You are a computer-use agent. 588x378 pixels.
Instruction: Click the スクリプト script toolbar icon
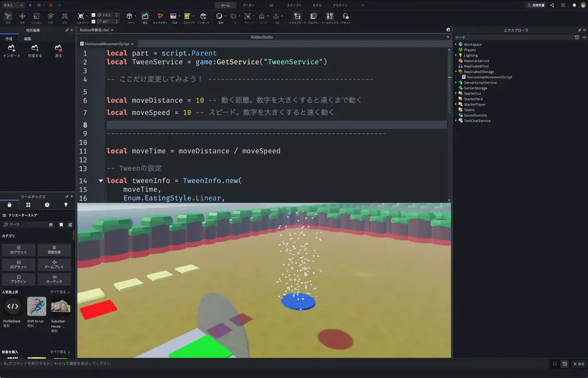pos(188,17)
